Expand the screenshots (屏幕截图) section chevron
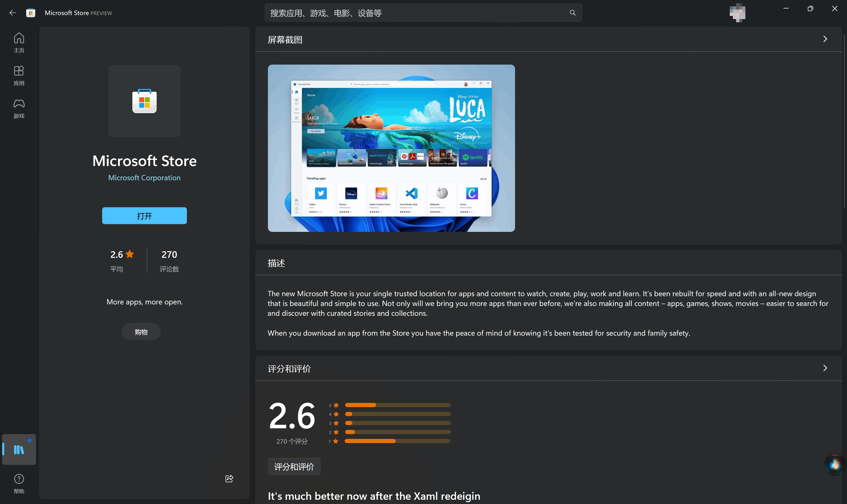This screenshot has height=504, width=847. pyautogui.click(x=825, y=39)
